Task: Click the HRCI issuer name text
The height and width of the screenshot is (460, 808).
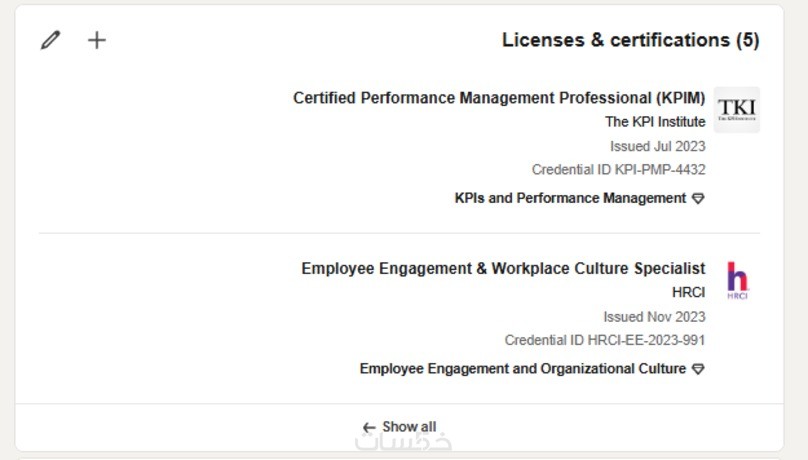Action: coord(688,293)
